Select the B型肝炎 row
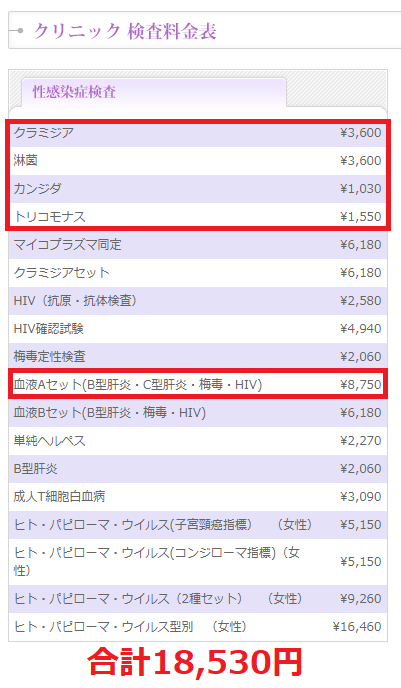The width and height of the screenshot is (401, 688). pyautogui.click(x=198, y=469)
